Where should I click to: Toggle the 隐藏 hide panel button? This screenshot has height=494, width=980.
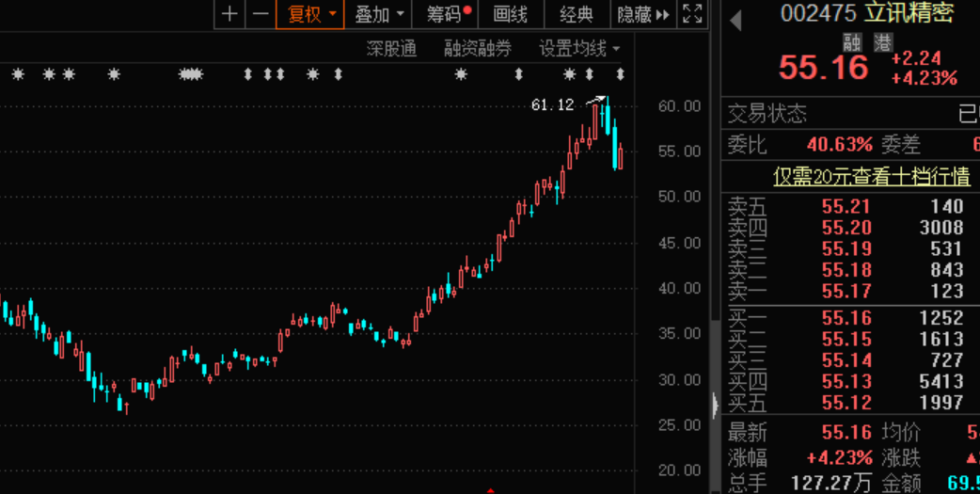(643, 14)
